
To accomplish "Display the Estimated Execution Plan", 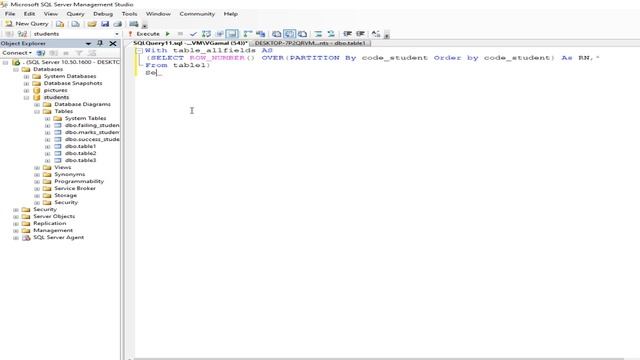I will click(207, 34).
